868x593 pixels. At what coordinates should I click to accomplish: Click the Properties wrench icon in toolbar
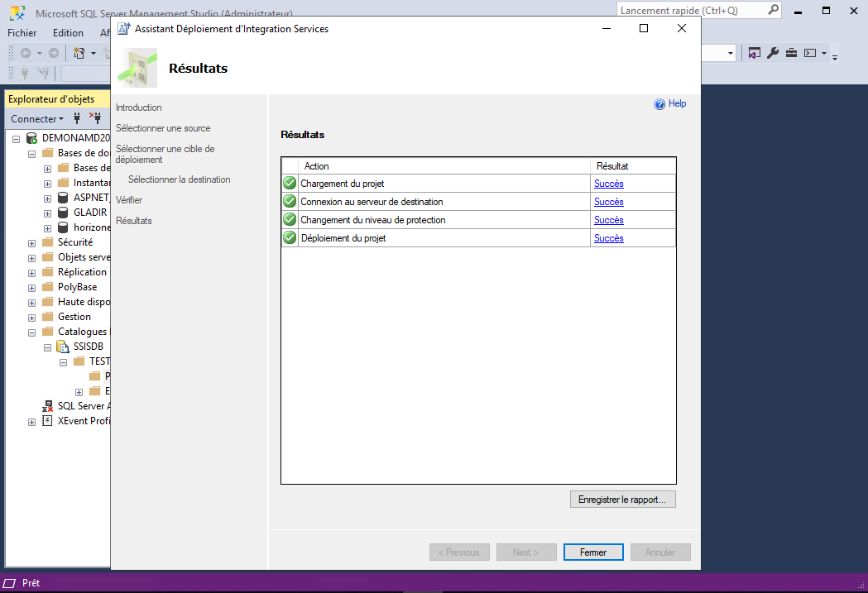773,53
